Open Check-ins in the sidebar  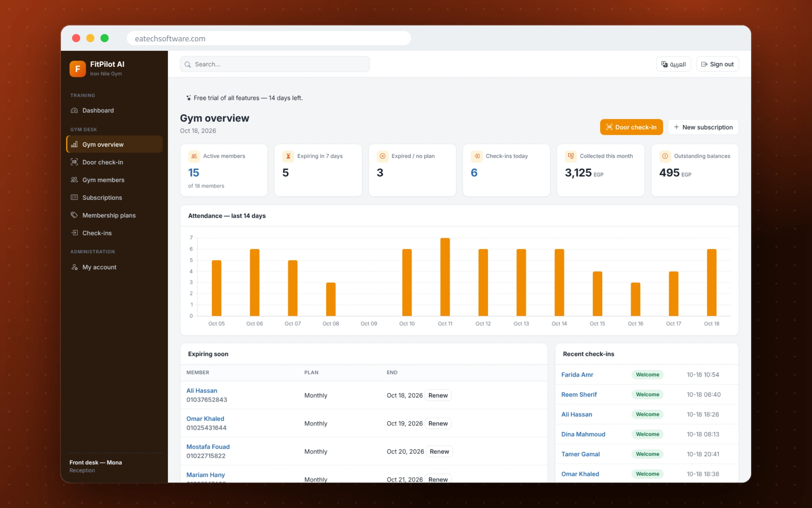(114, 233)
